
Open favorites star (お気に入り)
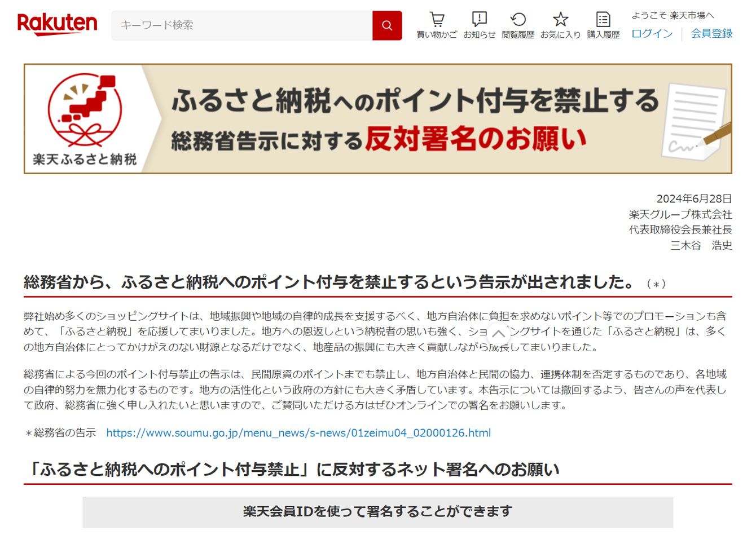click(x=560, y=25)
